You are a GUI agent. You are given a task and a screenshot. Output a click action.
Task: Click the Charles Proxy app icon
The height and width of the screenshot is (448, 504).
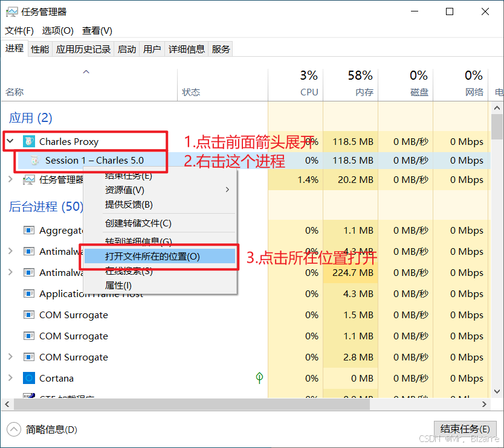click(x=28, y=141)
